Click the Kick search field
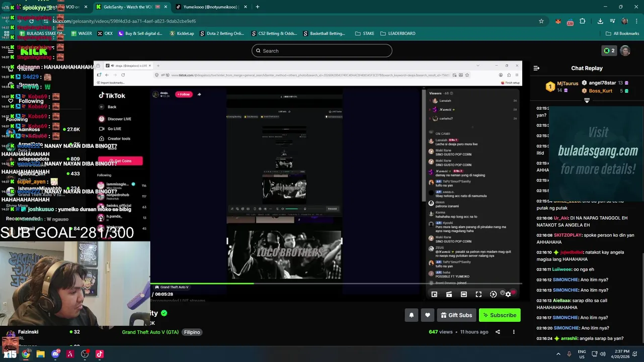644x362 pixels. [x=321, y=51]
